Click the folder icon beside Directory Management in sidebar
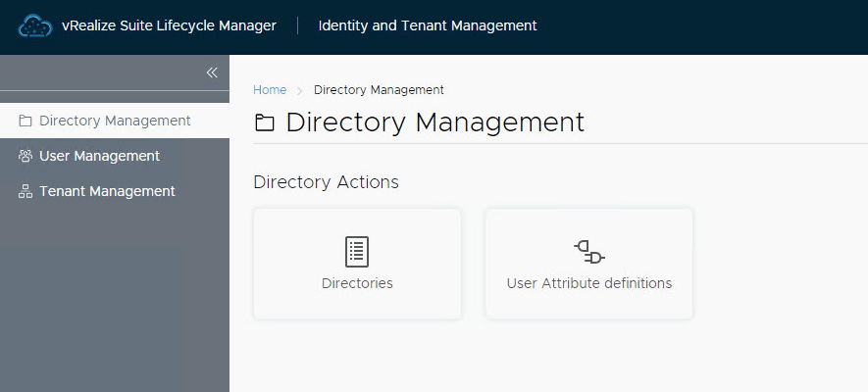Image resolution: width=868 pixels, height=392 pixels. pos(26,122)
